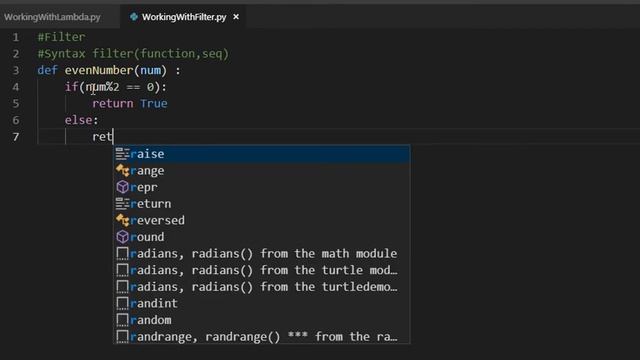Click line number 3 in the gutter
640x360 pixels.
click(x=16, y=71)
